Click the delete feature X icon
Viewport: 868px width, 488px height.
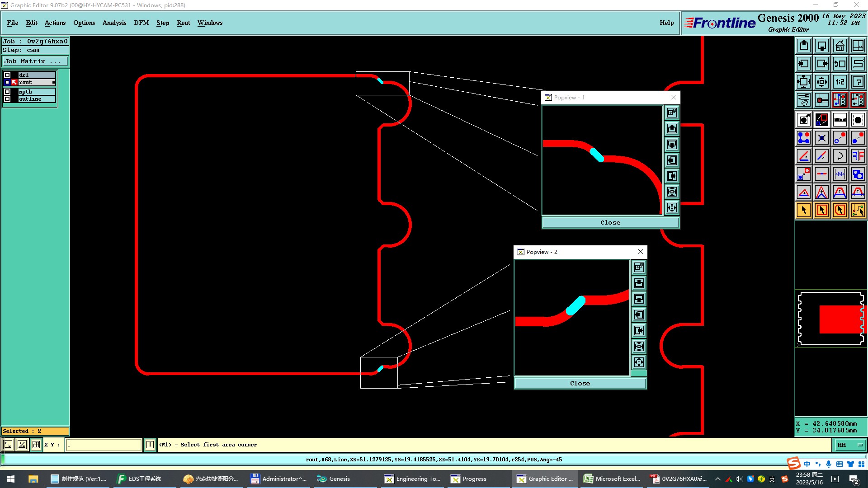click(821, 138)
